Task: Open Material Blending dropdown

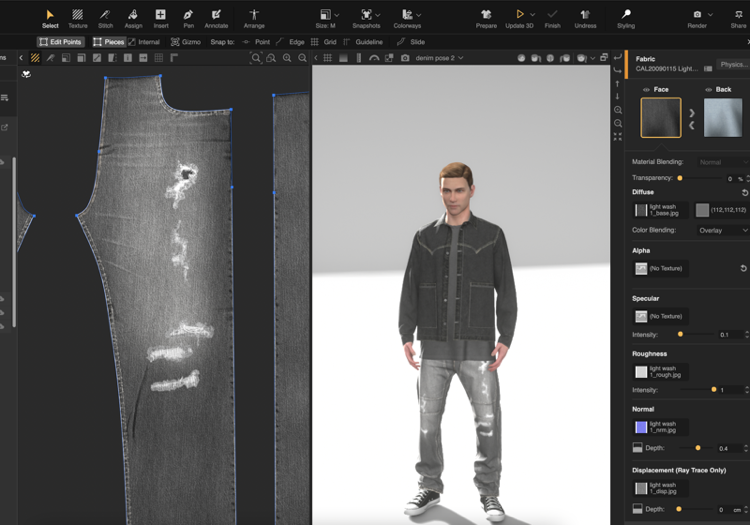Action: click(x=723, y=162)
